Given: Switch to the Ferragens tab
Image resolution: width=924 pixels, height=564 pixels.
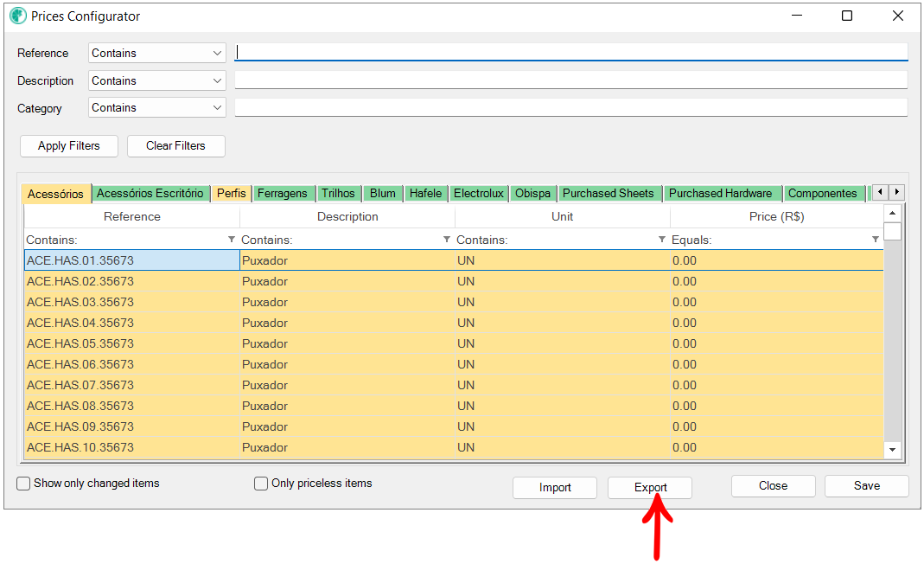Looking at the screenshot, I should coord(283,194).
